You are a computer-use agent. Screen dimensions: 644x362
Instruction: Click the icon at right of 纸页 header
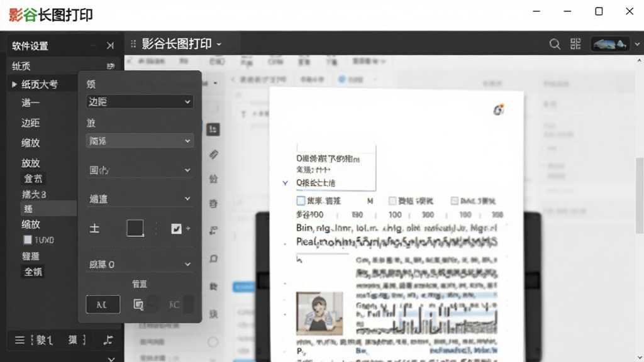[110, 65]
